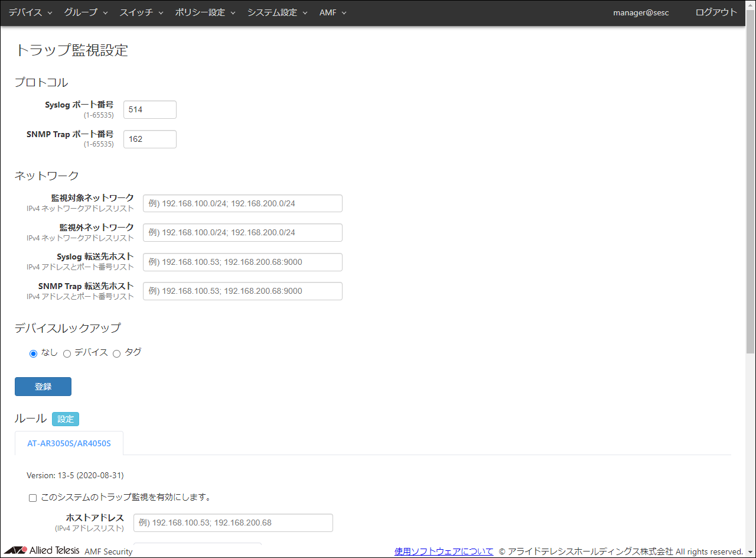The height and width of the screenshot is (558, 756).
Task: Expand the グループ menu
Action: pos(86,12)
